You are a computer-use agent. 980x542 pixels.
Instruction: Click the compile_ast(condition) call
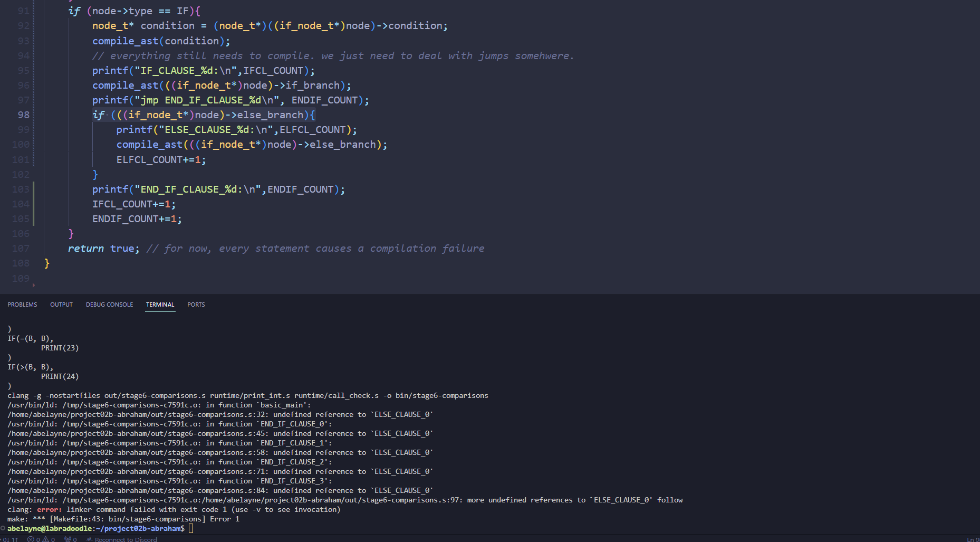161,41
